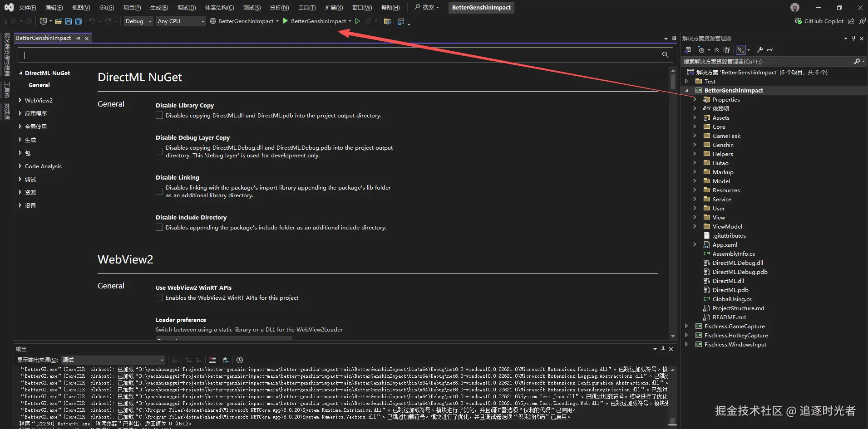Click the GitHub Copilot icon
The width and height of the screenshot is (868, 429).
coord(798,21)
